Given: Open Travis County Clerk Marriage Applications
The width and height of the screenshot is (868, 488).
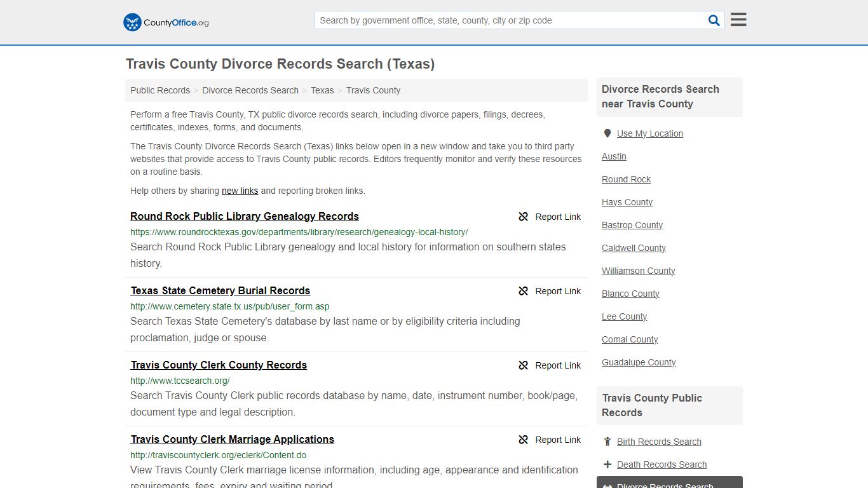Looking at the screenshot, I should tap(233, 439).
